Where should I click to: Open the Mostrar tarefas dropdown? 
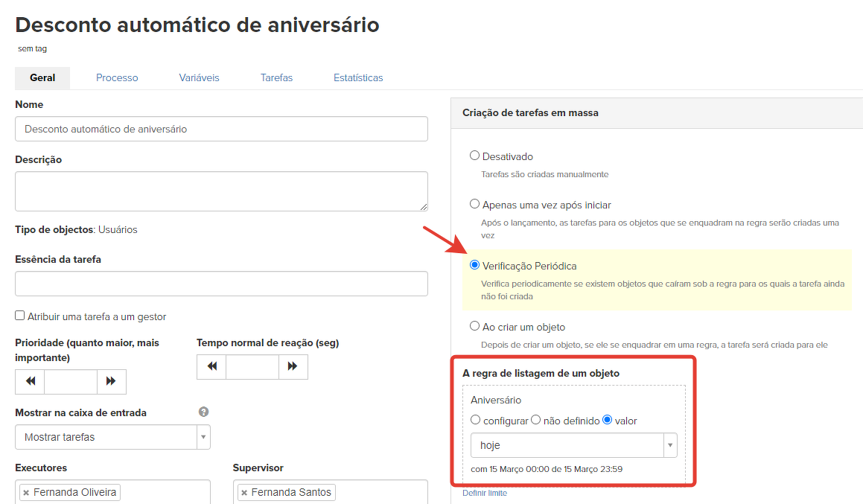click(x=112, y=437)
